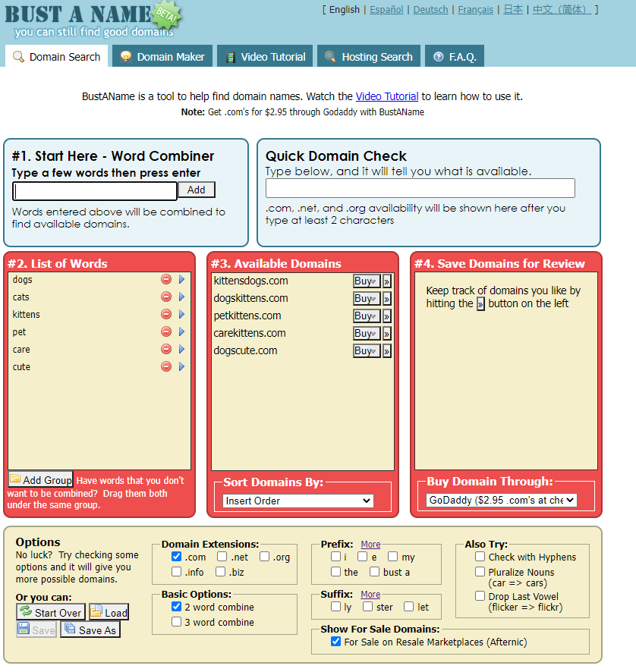Image resolution: width=636 pixels, height=672 pixels.
Task: Click the Start Over button
Action: 51,612
